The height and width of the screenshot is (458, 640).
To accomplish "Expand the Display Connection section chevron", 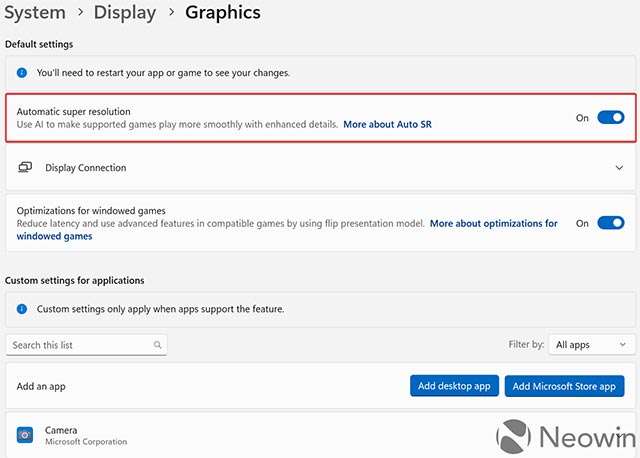I will click(x=619, y=168).
